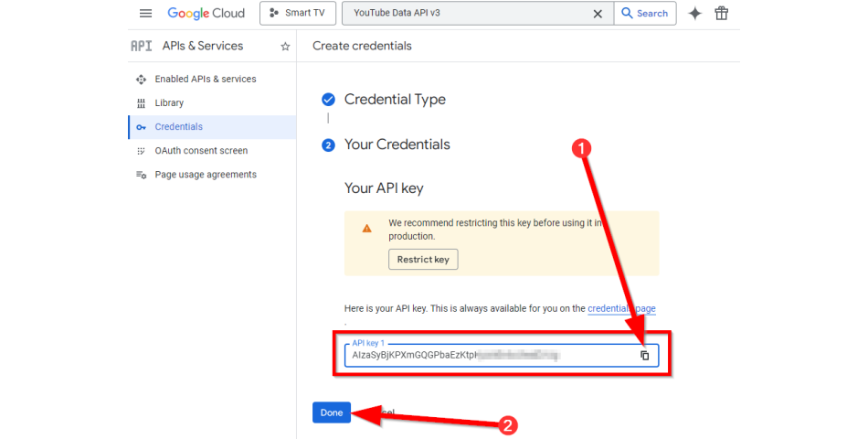Click inside the API key 1 field
The height and width of the screenshot is (439, 868).
pos(484,356)
